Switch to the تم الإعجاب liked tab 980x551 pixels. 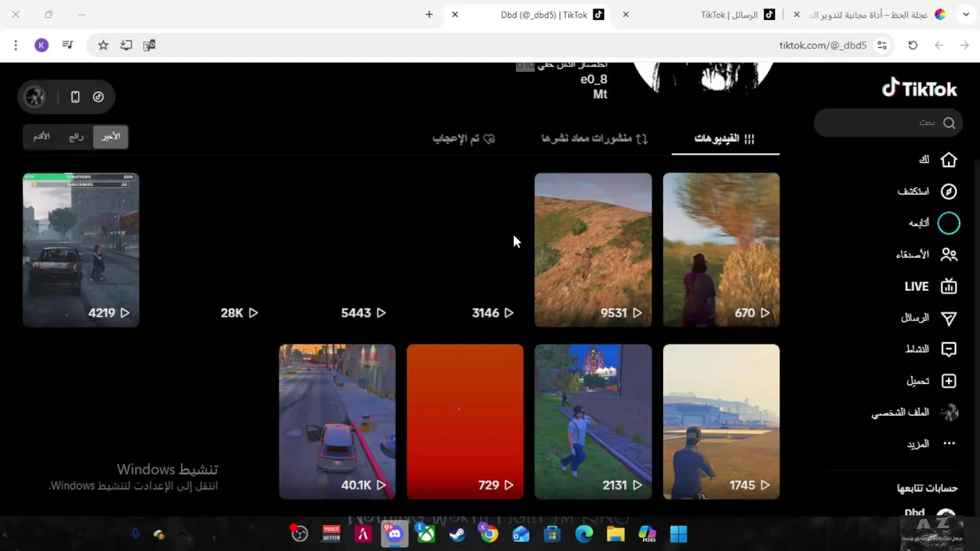464,139
